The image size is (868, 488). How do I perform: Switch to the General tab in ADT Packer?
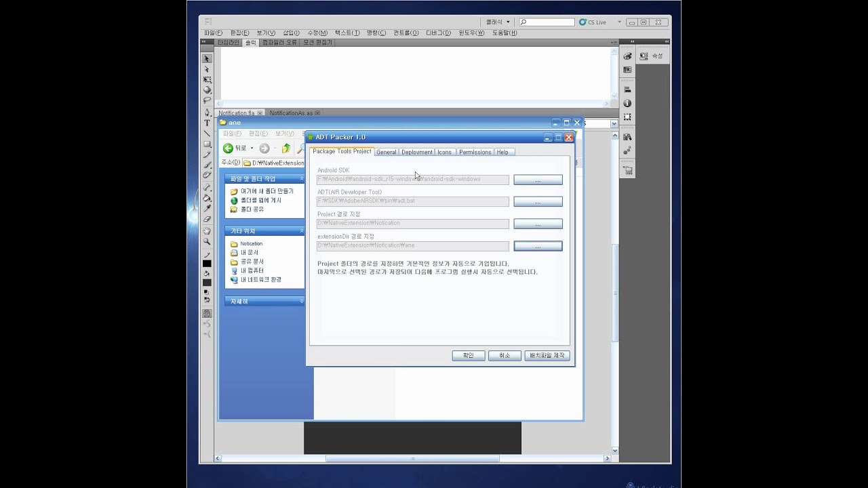[386, 152]
